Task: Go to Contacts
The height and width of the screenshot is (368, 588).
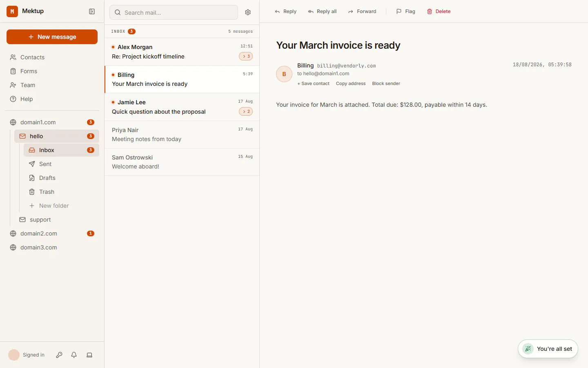Action: pyautogui.click(x=52, y=57)
